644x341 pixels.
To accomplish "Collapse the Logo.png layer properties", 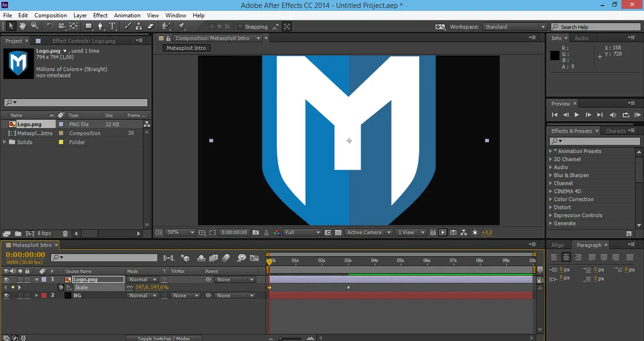I will [x=36, y=280].
